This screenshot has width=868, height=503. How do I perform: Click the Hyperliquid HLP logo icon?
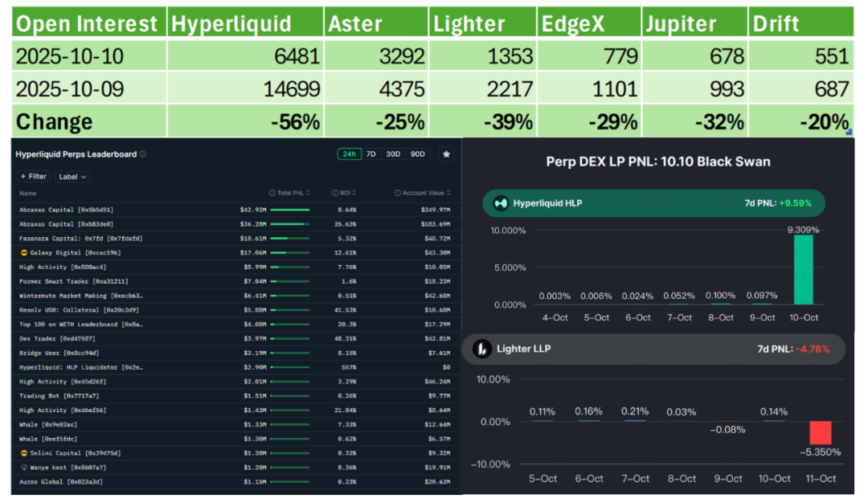click(501, 203)
